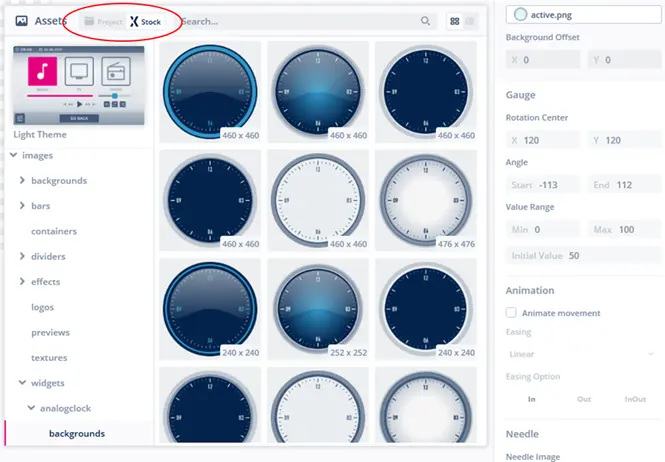Select the InOut easing option
This screenshot has height=462, width=665.
pyautogui.click(x=634, y=397)
